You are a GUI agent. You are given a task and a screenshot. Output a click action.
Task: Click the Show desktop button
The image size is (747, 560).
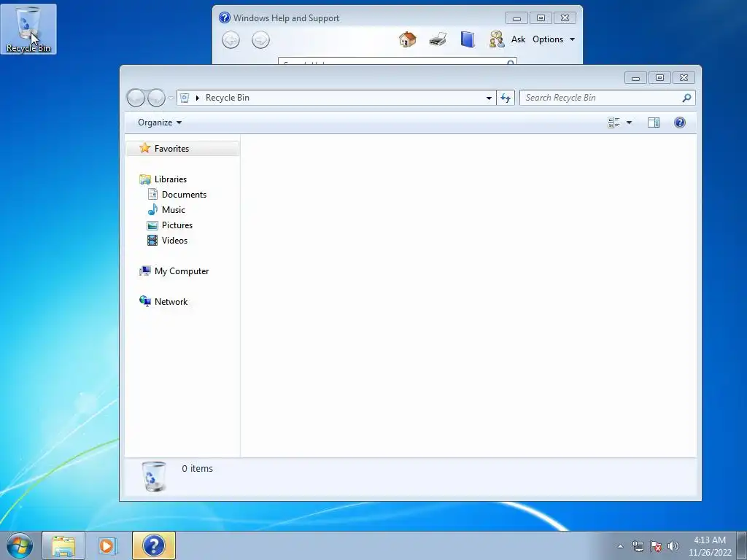coord(742,545)
